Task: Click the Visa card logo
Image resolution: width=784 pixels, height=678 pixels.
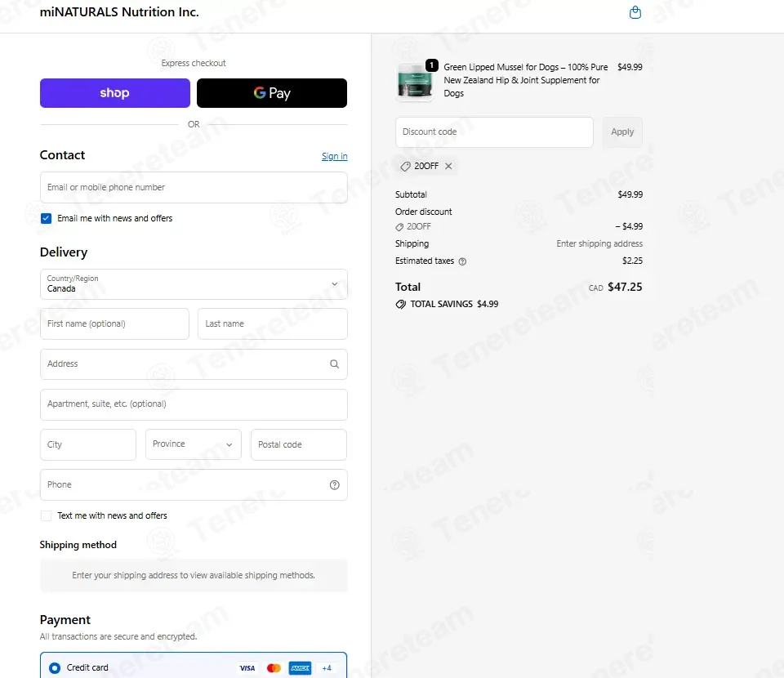Action: (247, 668)
